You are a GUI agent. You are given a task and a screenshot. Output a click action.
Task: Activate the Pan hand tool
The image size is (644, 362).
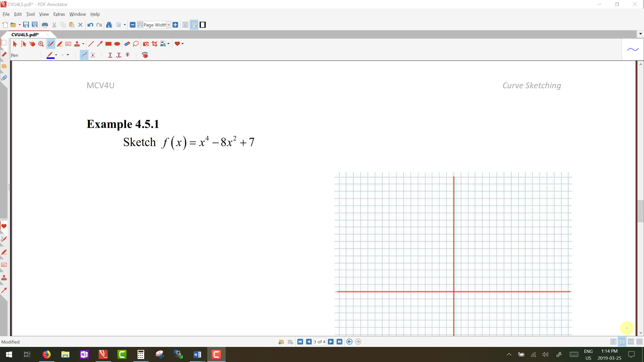(x=32, y=44)
